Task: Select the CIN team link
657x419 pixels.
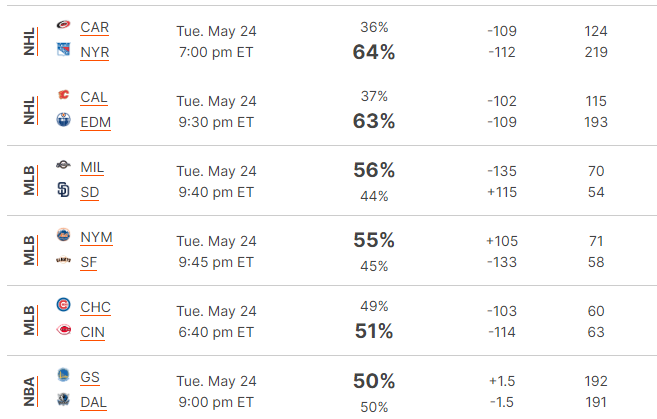Action: 93,332
